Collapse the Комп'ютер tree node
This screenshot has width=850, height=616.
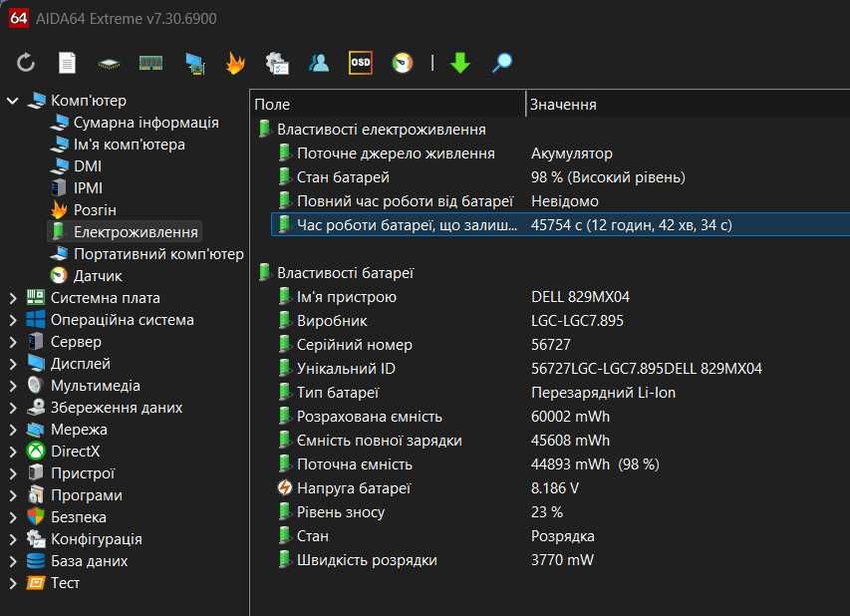(x=13, y=101)
